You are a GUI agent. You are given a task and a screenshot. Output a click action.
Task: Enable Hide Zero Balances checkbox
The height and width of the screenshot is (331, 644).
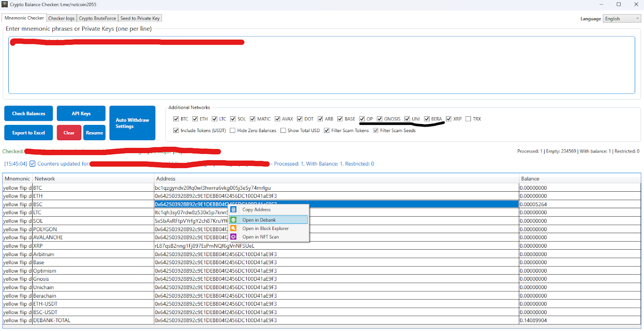(233, 130)
